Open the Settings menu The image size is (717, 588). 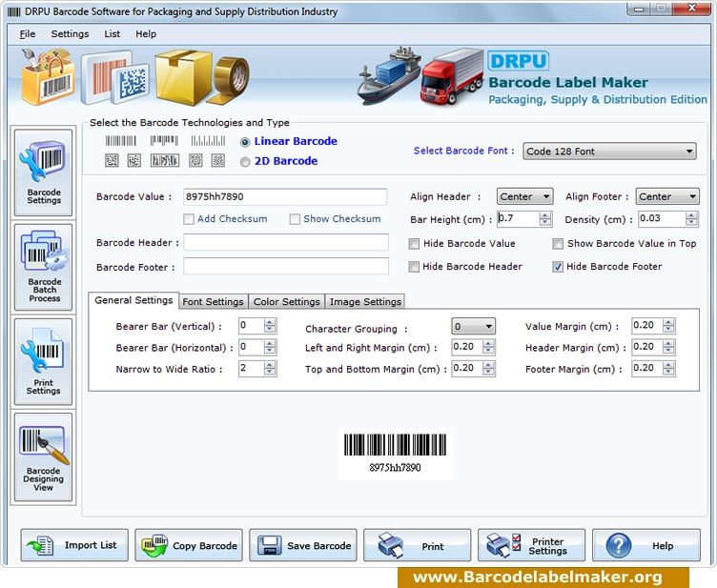[70, 33]
